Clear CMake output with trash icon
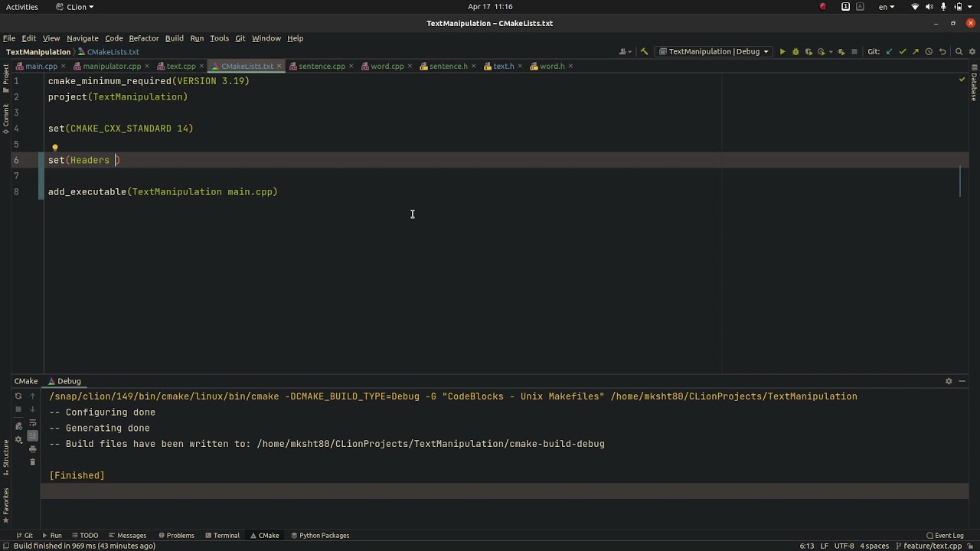This screenshot has height=551, width=980. click(32, 462)
